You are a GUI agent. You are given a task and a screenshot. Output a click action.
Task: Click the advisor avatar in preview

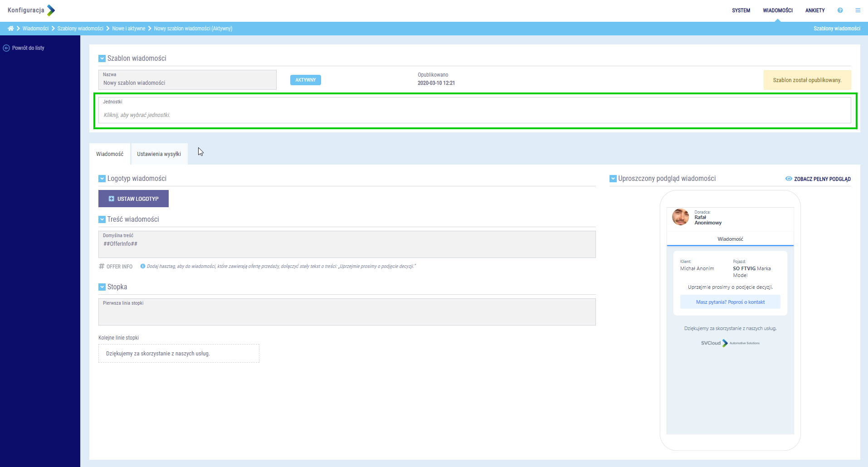click(680, 217)
